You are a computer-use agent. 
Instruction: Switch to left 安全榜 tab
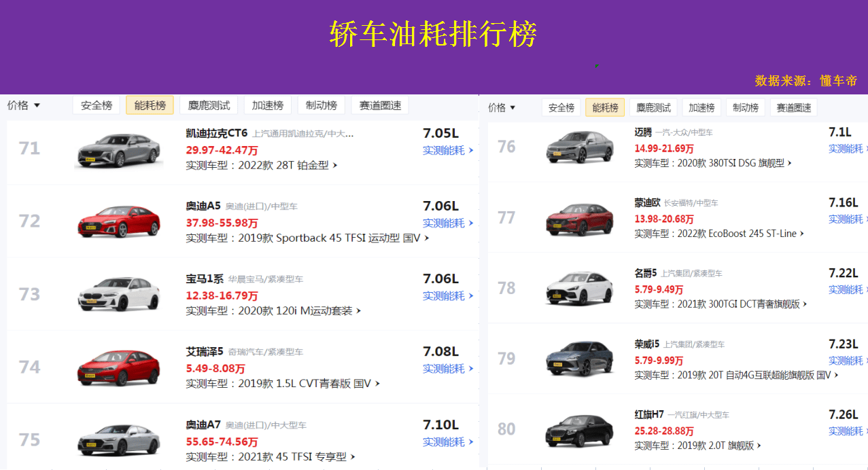click(96, 105)
